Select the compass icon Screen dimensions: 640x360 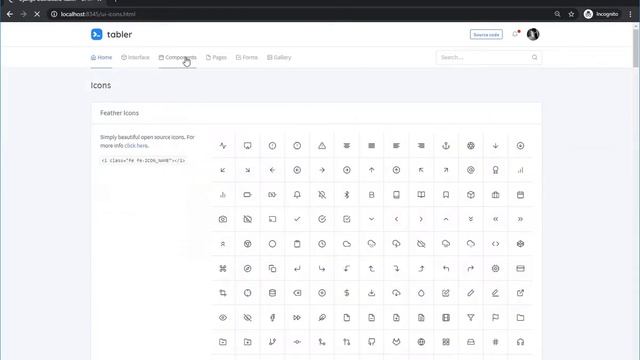248,269
